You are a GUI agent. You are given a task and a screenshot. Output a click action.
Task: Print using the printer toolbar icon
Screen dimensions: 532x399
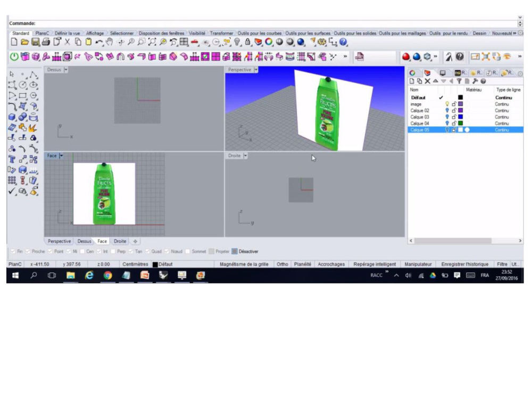(46, 42)
